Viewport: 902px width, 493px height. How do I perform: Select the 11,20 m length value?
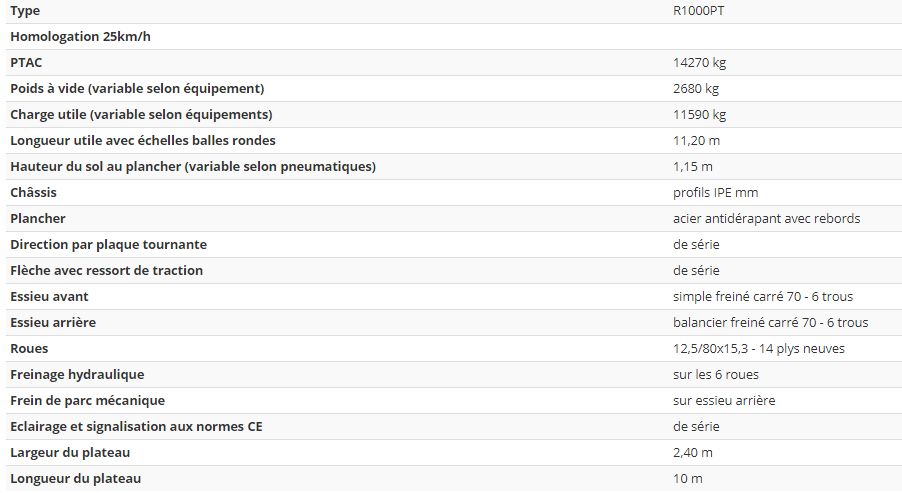696,140
